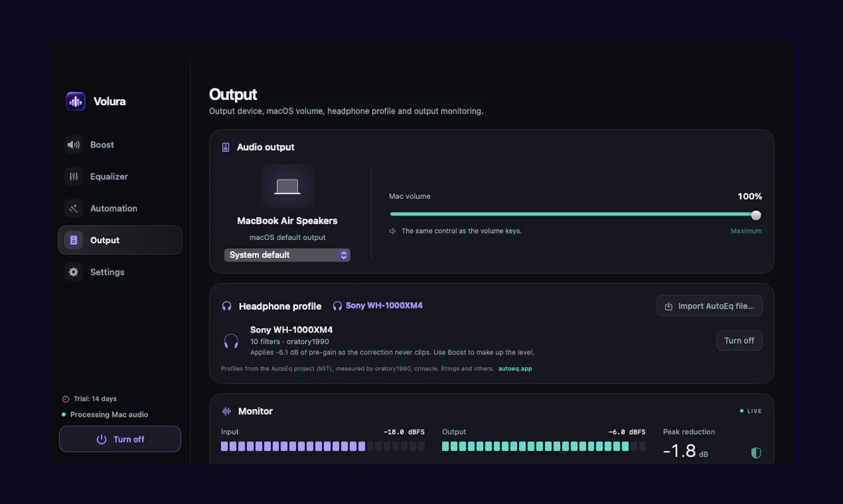Image resolution: width=843 pixels, height=504 pixels.
Task: Click the small speaker icon below volume slider
Action: [x=393, y=231]
